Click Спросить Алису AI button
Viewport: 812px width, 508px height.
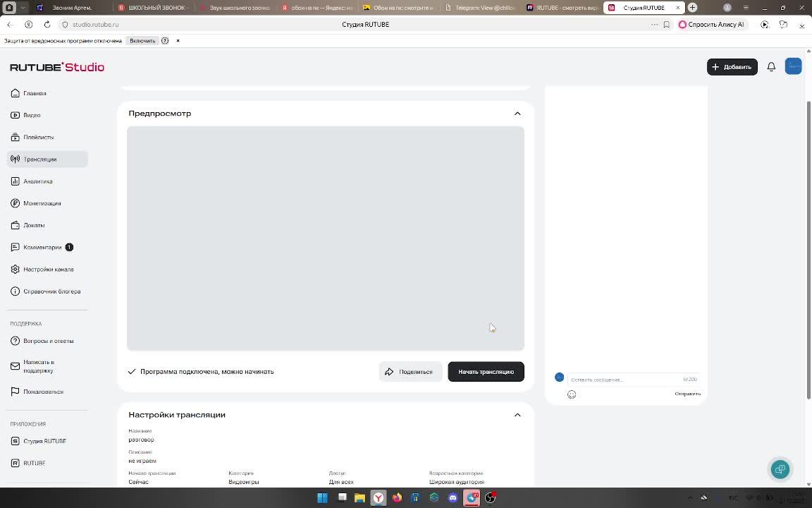pos(711,25)
